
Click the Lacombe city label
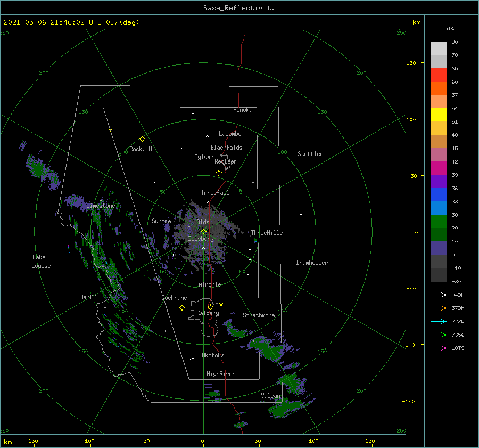pos(230,134)
